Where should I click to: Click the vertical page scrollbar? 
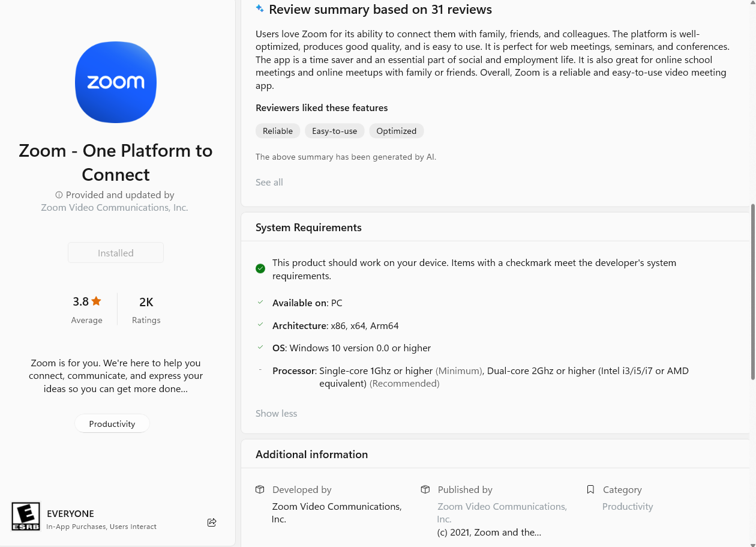click(753, 292)
